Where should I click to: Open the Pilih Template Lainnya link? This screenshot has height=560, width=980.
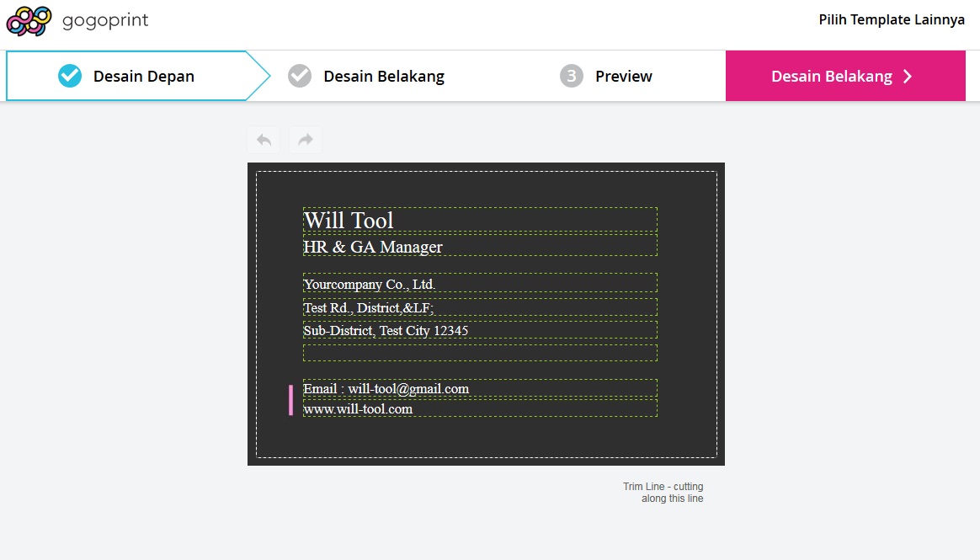coord(892,19)
